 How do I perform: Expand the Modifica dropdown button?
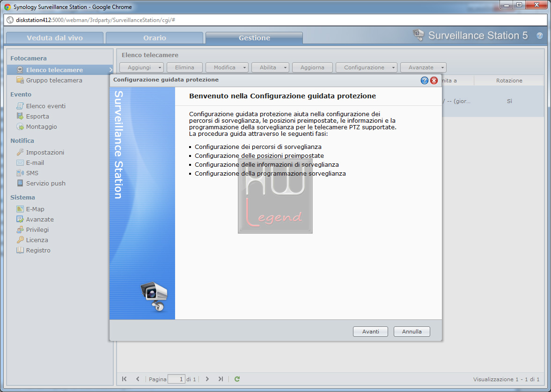227,67
